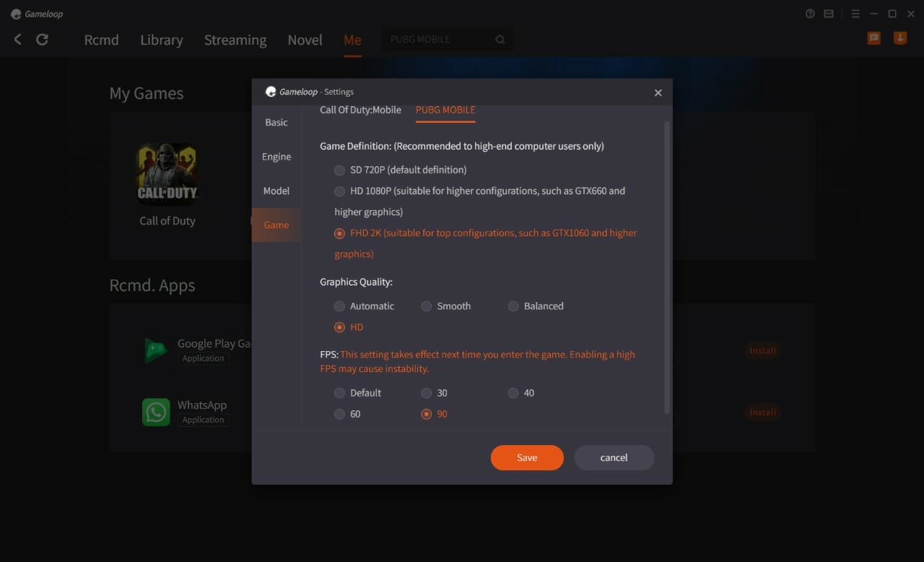
Task: Set FPS to 60
Action: click(x=339, y=414)
